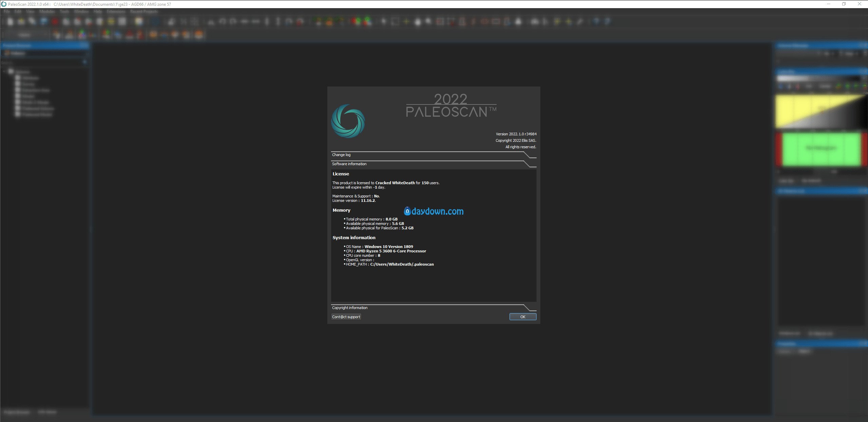Click "Available physical for PaleoScan : 5.2 GB"
868x422 pixels.
380,228
